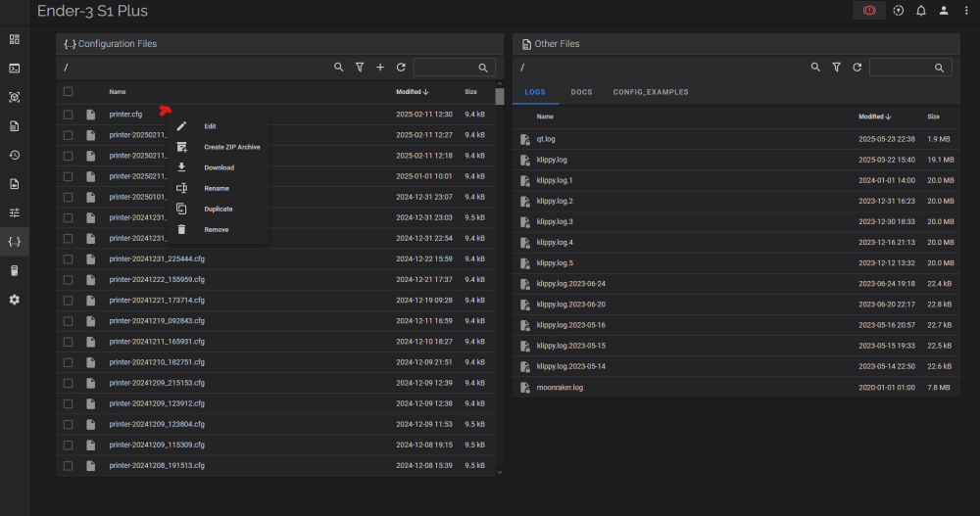Open the three-dot menu in top bar
The image size is (980, 516).
pos(965,11)
